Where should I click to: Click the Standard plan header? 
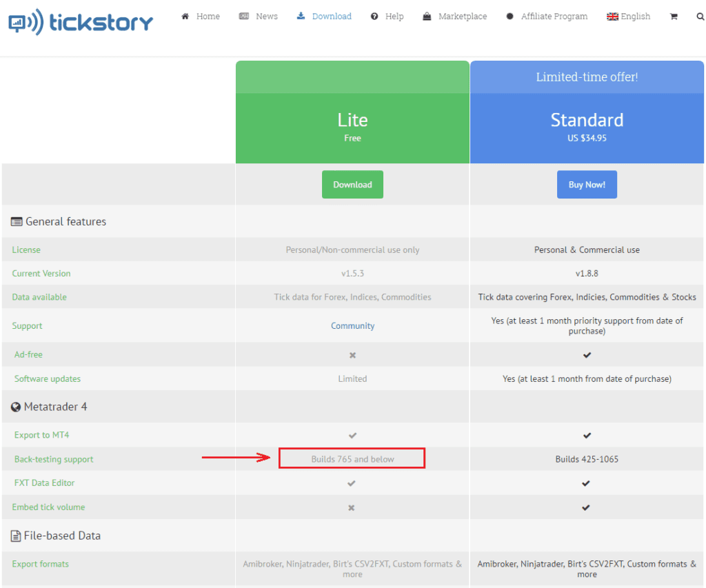coord(587,128)
